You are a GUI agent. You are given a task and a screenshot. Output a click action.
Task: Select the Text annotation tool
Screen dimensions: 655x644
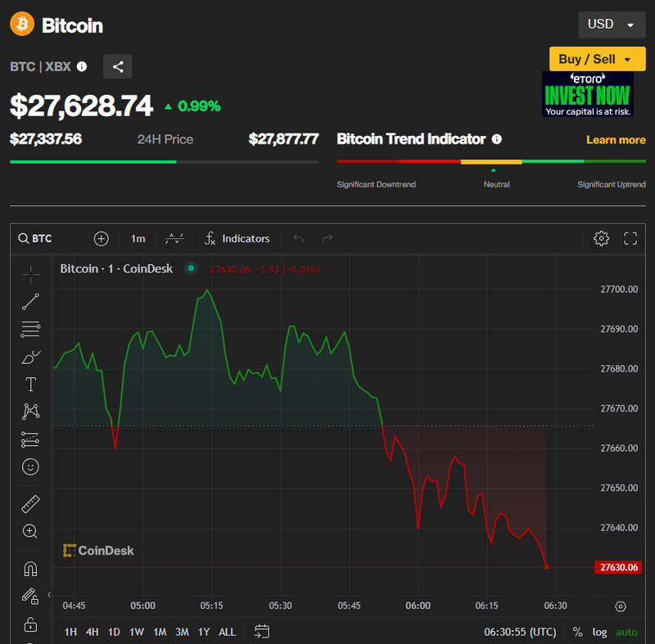(x=30, y=384)
